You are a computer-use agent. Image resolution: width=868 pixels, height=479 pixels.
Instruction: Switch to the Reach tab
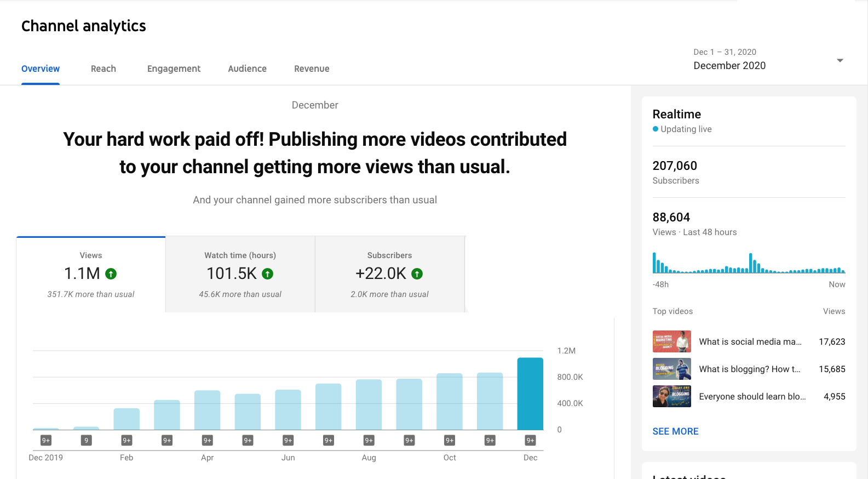click(104, 69)
